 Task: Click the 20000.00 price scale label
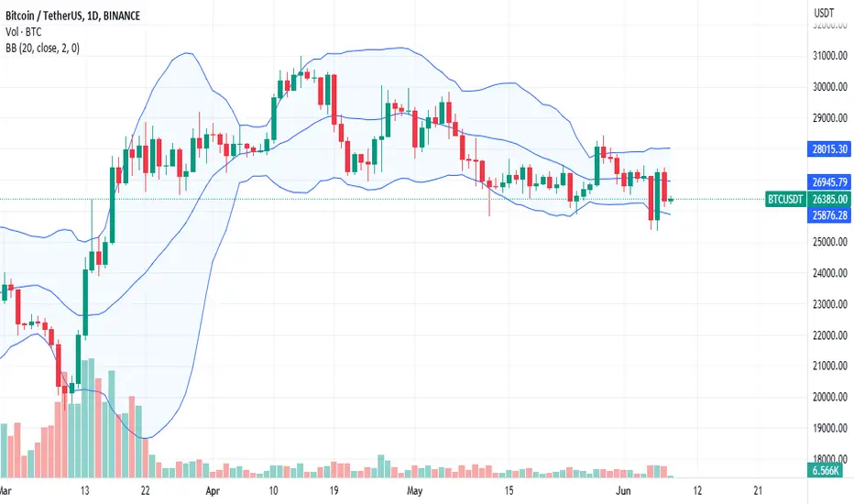click(830, 397)
